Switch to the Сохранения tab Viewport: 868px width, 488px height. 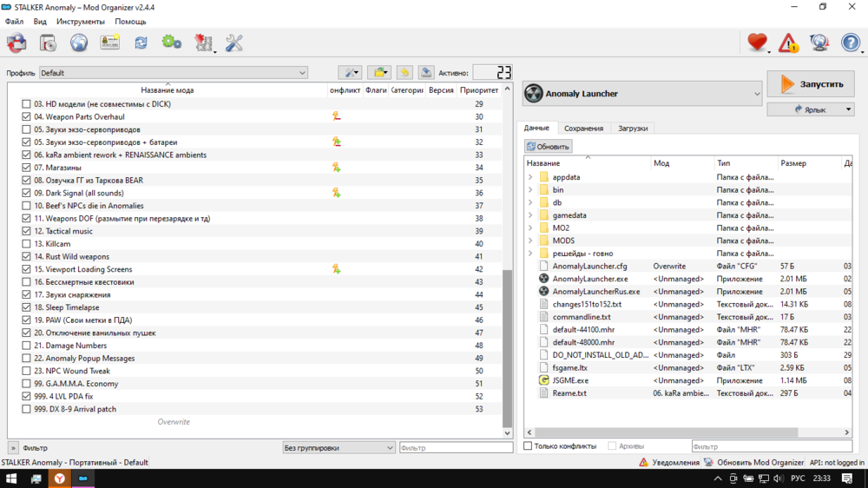583,129
